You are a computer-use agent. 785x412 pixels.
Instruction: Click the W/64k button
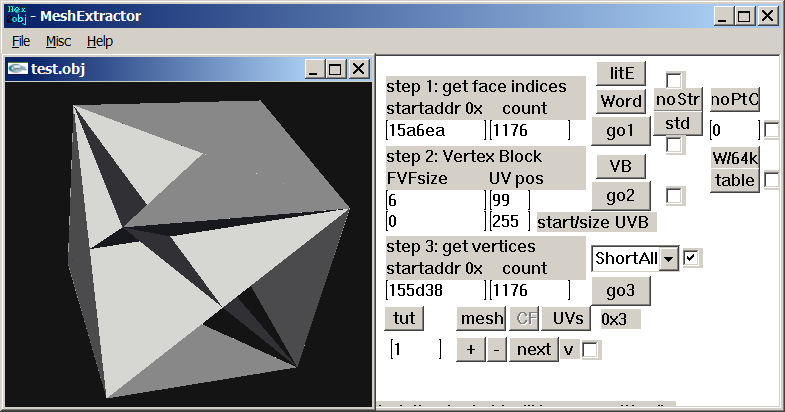[x=735, y=158]
